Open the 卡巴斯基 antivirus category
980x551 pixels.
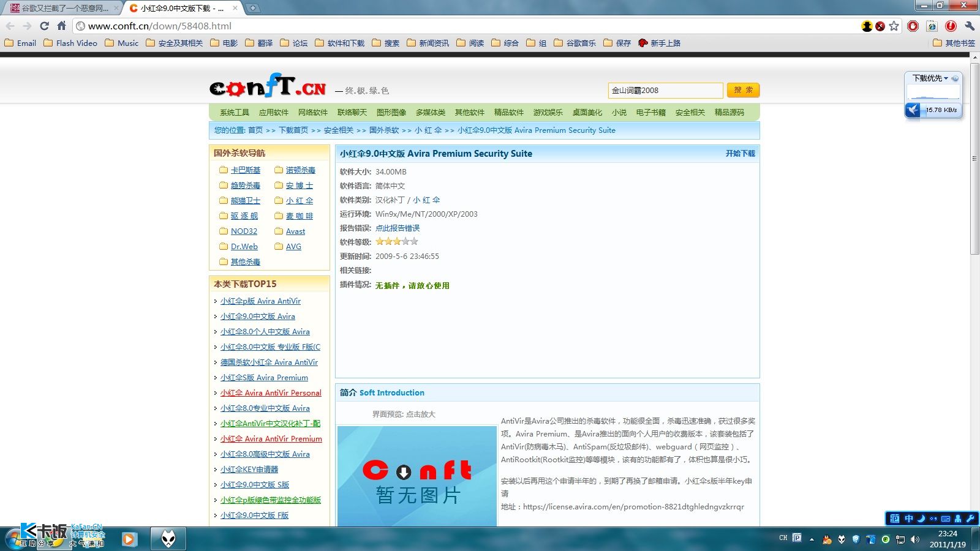(x=246, y=170)
